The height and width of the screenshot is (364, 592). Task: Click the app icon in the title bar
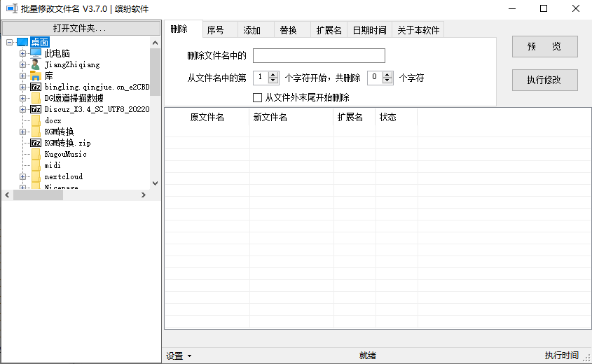coord(12,8)
